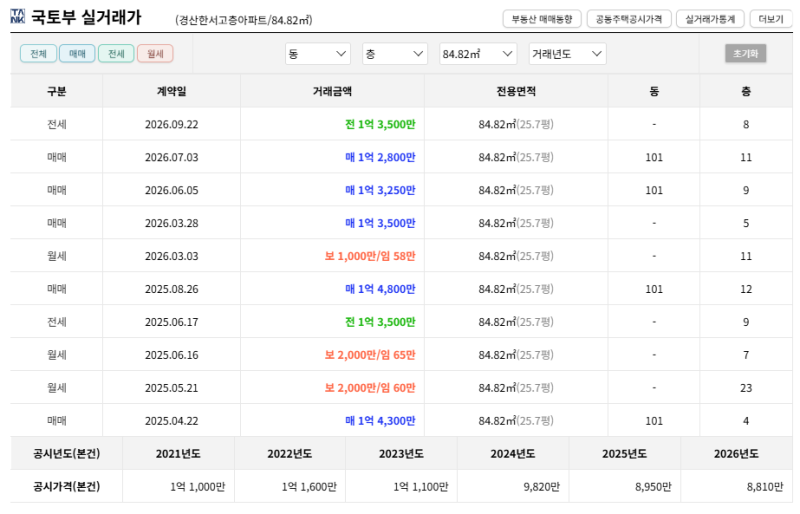
Task: Select the 2026.07.03 contract date
Action: 171,157
